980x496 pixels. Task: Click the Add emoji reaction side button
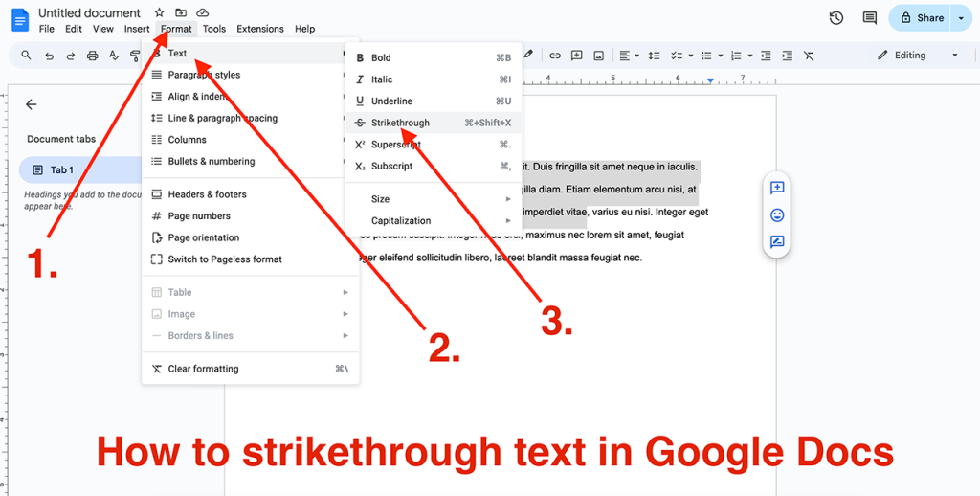click(777, 214)
